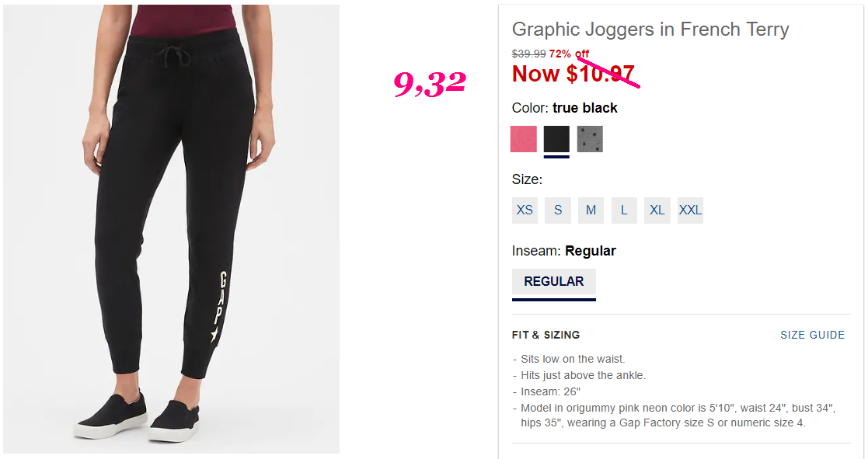Select the pink color swatch

[x=523, y=139]
